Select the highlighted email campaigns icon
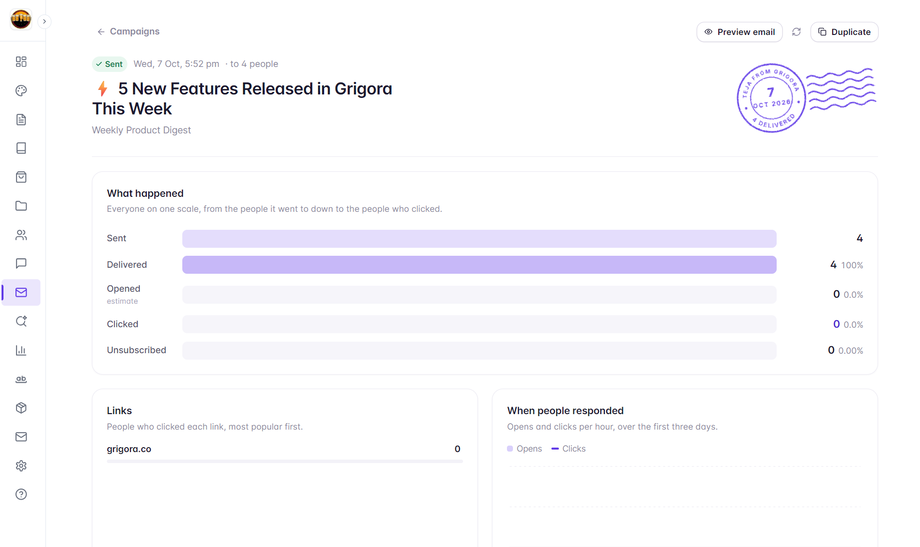The height and width of the screenshot is (547, 920). tap(21, 292)
